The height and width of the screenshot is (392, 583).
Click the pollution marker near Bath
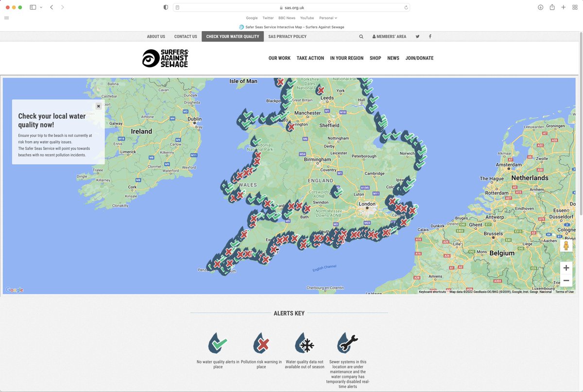click(307, 207)
